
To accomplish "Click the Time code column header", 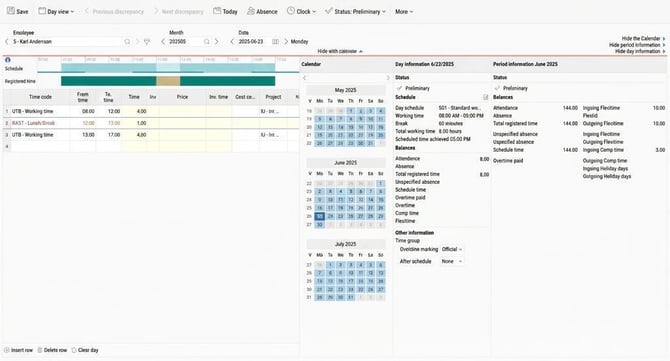I will pos(40,97).
